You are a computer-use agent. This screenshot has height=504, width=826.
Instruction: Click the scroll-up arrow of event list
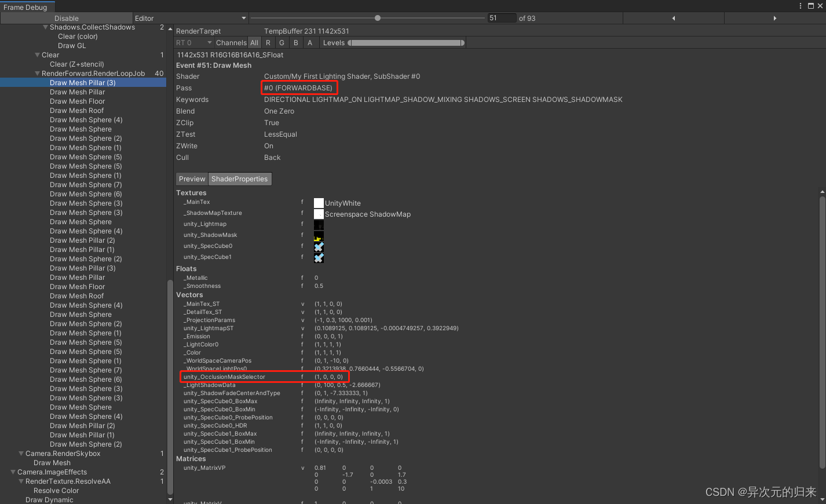[x=170, y=28]
